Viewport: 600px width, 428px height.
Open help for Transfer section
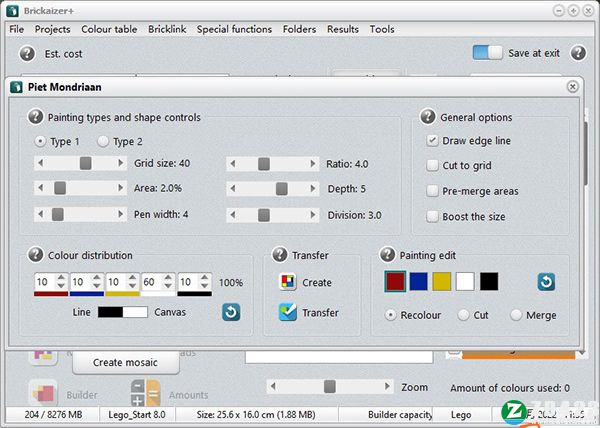(x=280, y=255)
